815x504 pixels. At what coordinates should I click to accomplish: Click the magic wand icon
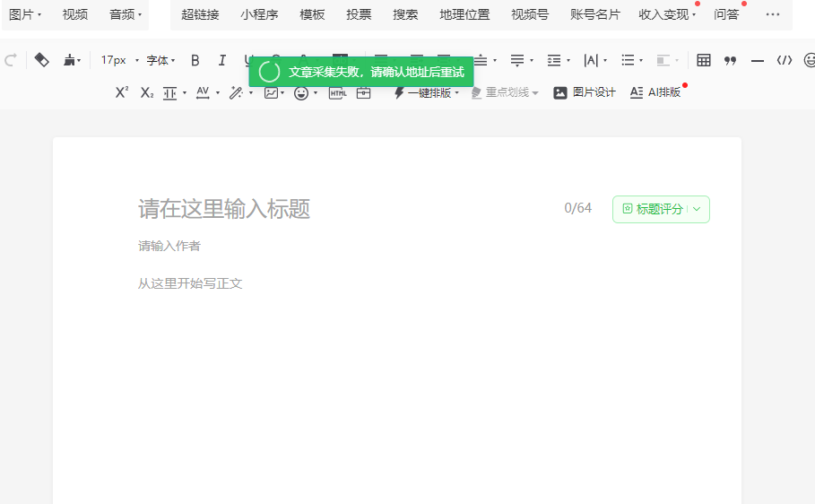point(236,92)
